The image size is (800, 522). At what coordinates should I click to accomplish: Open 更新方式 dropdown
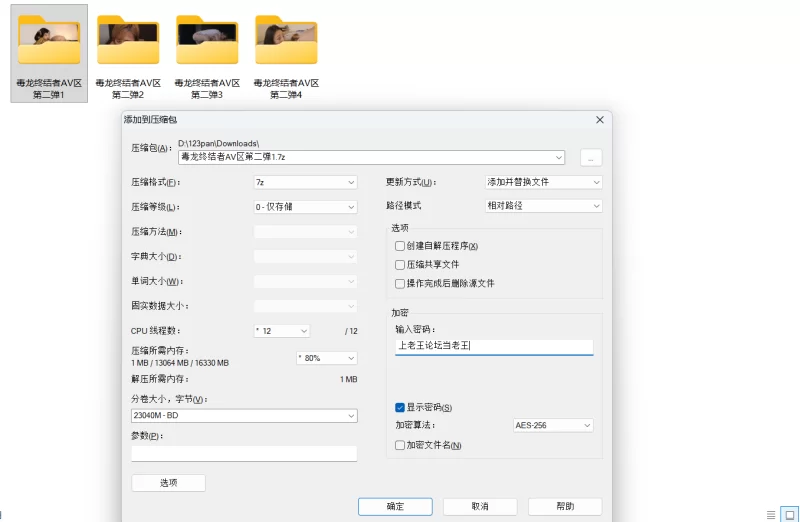[x=543, y=182]
